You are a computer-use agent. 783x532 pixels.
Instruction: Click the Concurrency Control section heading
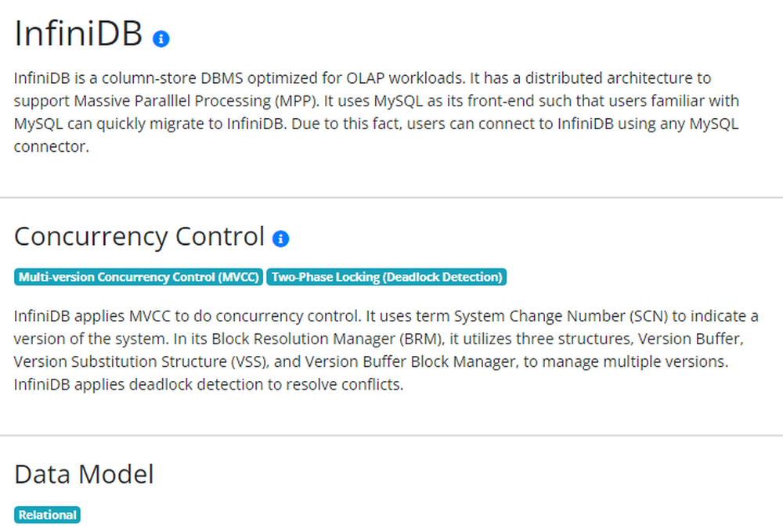click(139, 236)
